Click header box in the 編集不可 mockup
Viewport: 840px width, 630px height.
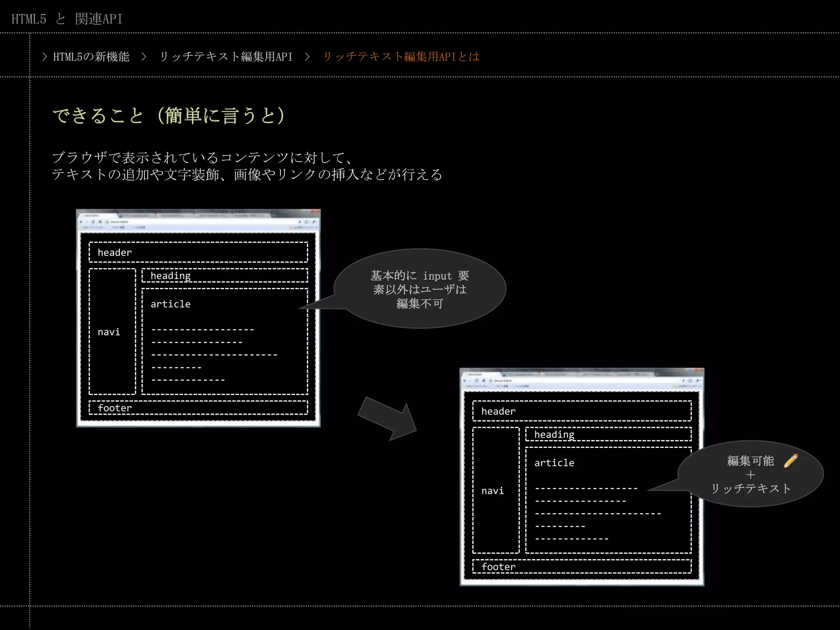point(198,252)
